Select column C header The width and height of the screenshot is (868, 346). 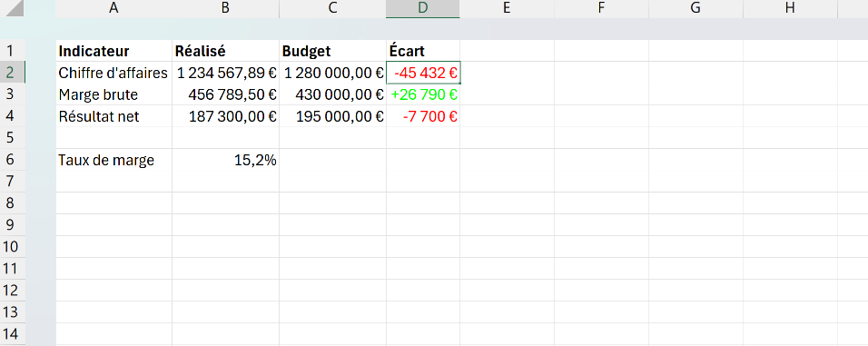(332, 8)
